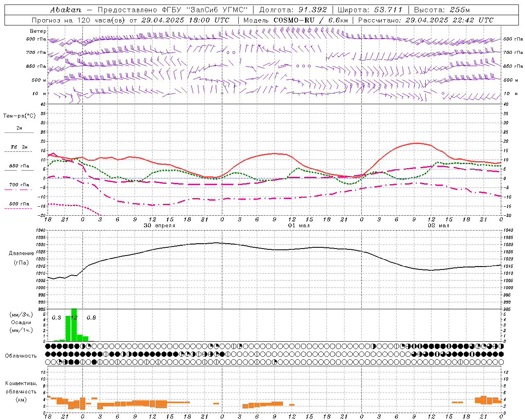Viewport: 525px width, 420px height.
Task: Click the Облачность cloud cover label
Action: point(21,356)
